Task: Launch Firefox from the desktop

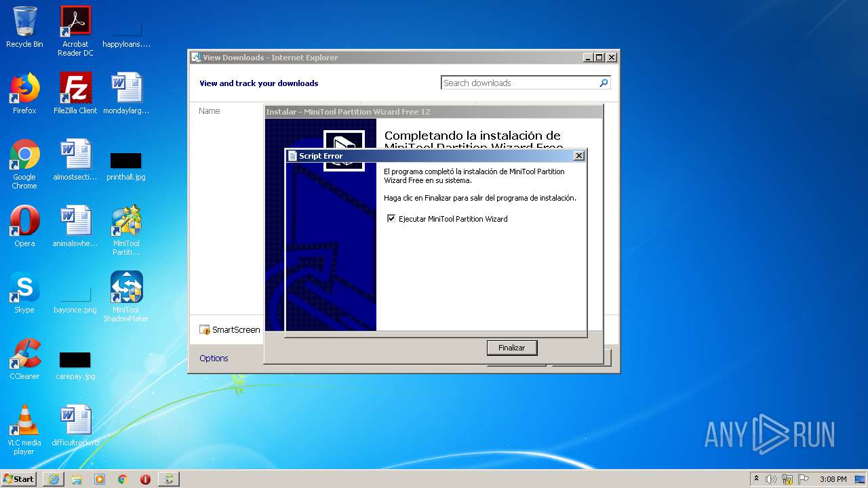Action: [x=24, y=93]
